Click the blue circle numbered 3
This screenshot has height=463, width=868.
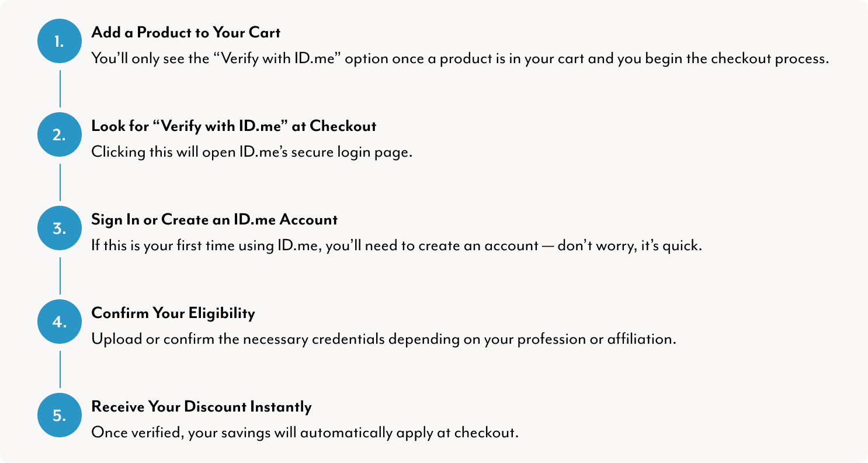click(x=59, y=228)
